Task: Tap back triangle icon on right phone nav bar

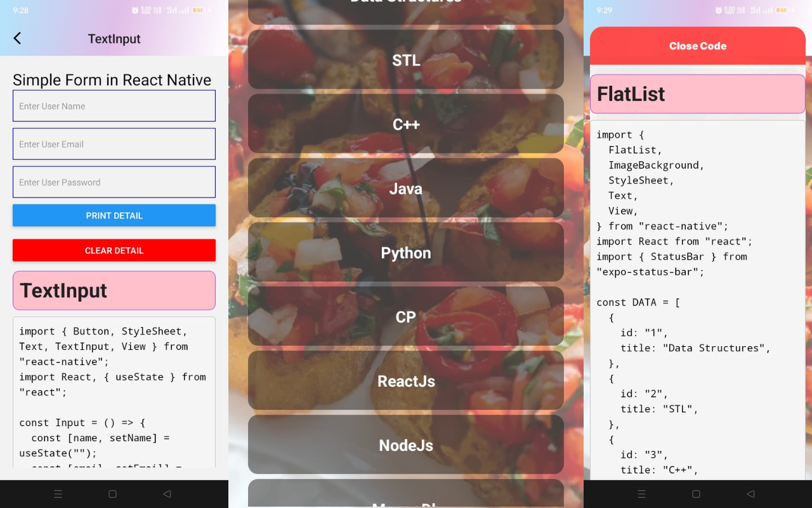Action: (x=750, y=494)
